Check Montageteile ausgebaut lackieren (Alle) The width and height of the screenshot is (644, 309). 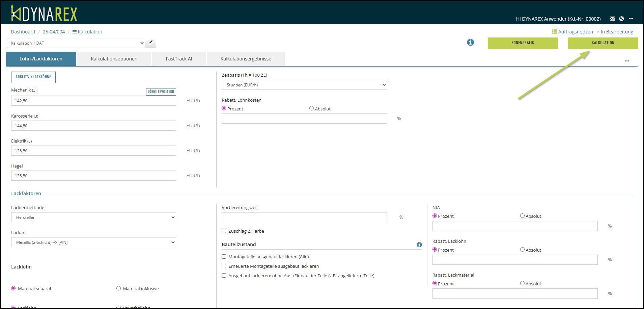[x=224, y=257]
